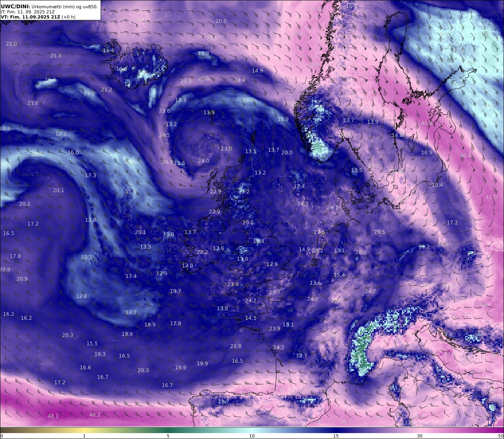This screenshot has width=504, height=439.
Task: Click the 16.0 value on the map
Action: pos(73,152)
